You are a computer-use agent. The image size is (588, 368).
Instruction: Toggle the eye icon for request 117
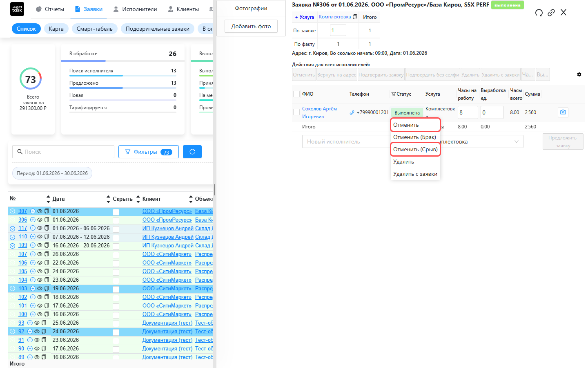(x=40, y=228)
